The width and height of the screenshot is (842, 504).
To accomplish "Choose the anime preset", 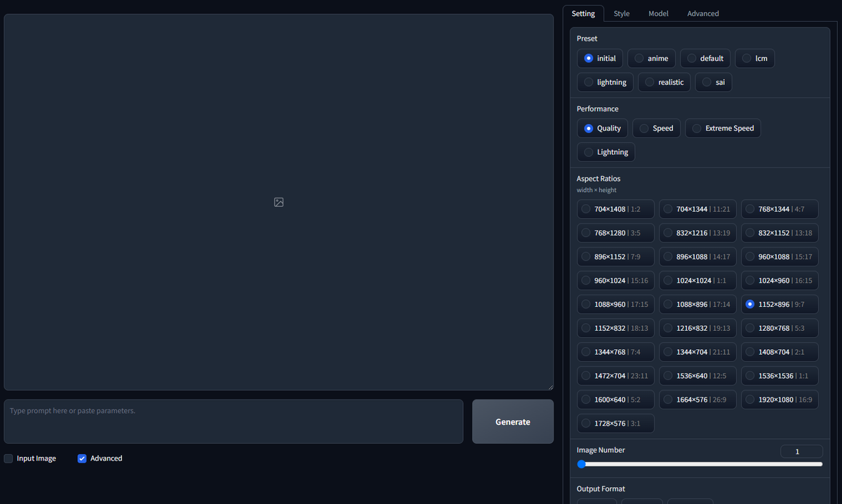I will point(650,58).
